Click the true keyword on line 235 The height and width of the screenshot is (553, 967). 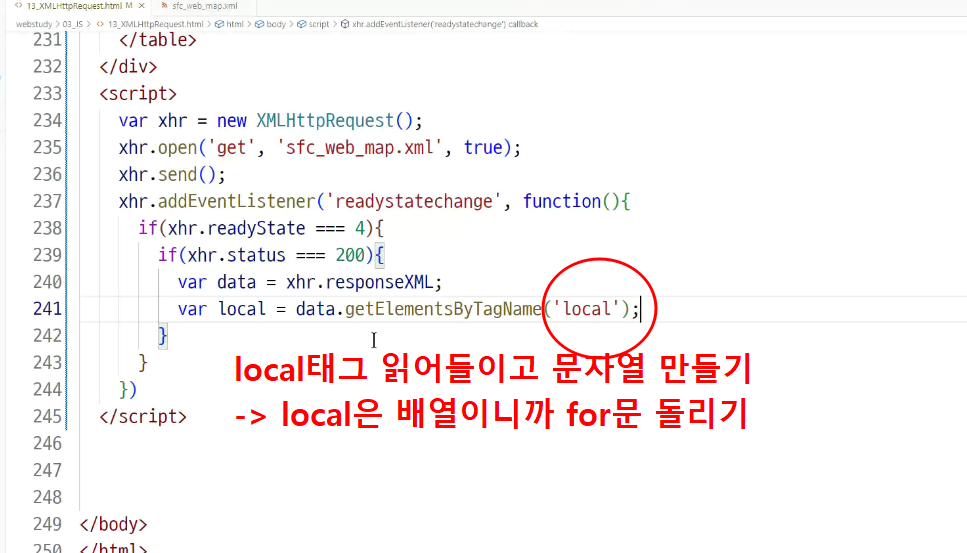coord(483,148)
